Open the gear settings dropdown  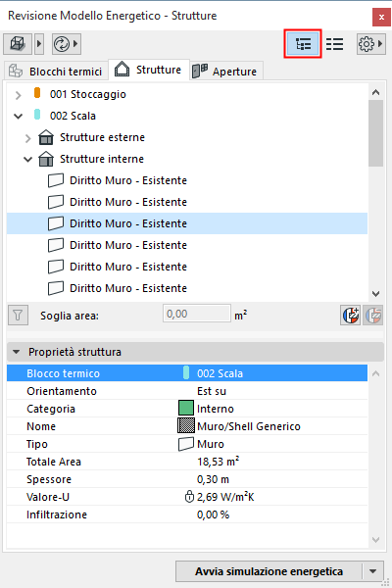[371, 44]
